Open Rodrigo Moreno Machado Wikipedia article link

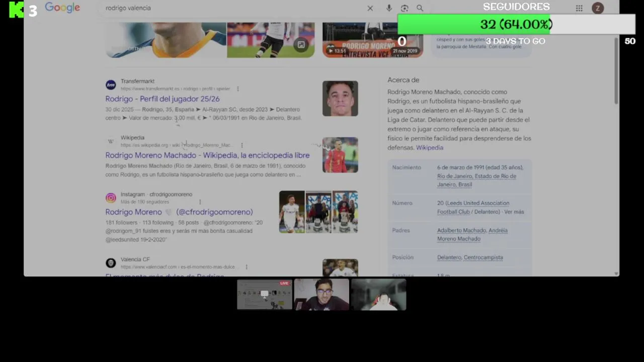point(207,155)
